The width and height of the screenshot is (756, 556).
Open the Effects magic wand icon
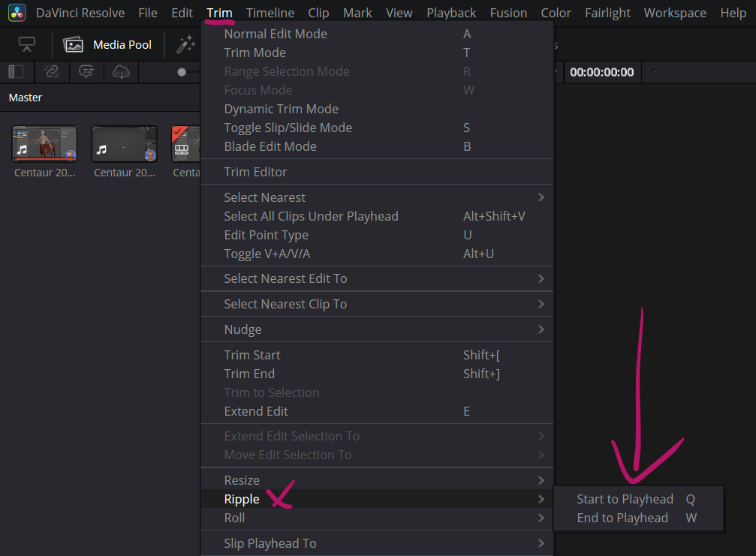[x=185, y=45]
